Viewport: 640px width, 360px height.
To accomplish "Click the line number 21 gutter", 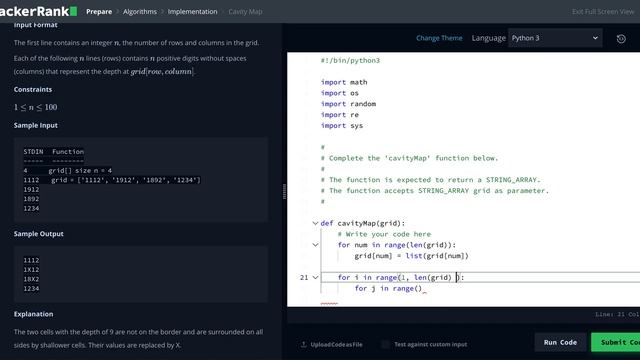I will point(304,278).
